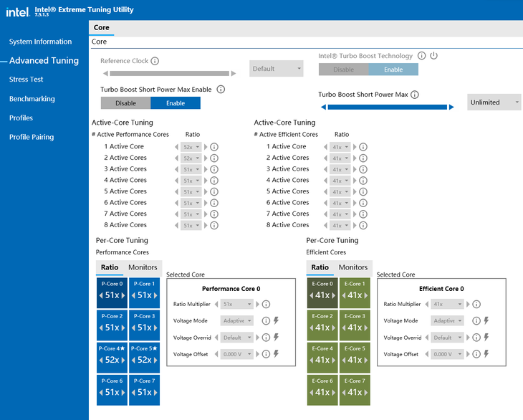Open info for 3 Active Cores performance ratio
The height and width of the screenshot is (420, 523).
point(214,169)
